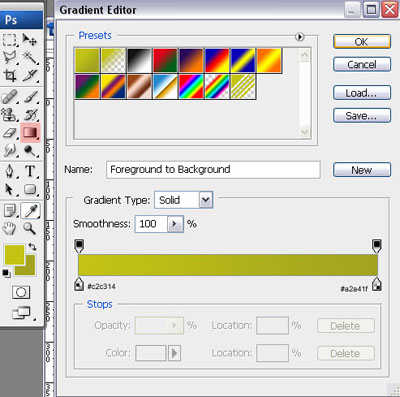Select the Polygonal Lasso tool

tap(9, 57)
